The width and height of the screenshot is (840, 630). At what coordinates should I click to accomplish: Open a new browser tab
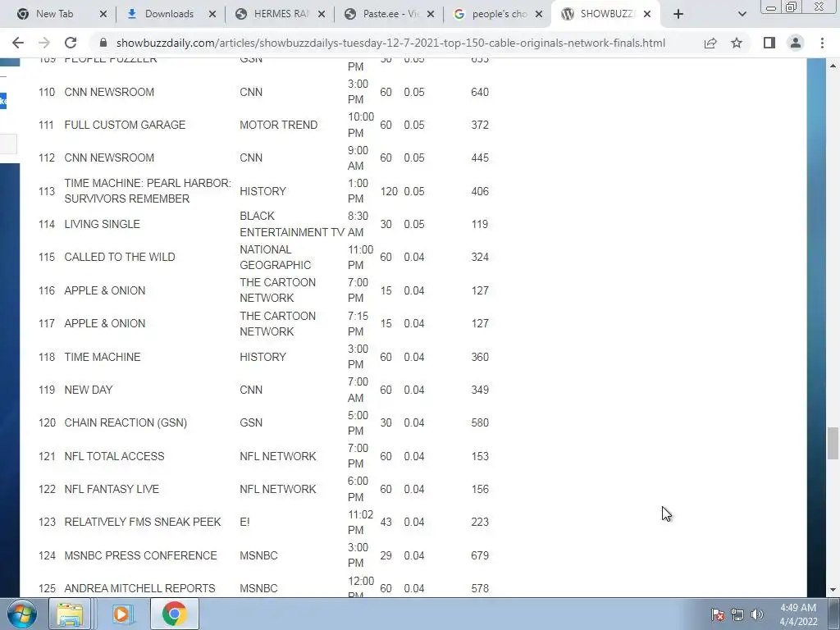click(x=678, y=14)
